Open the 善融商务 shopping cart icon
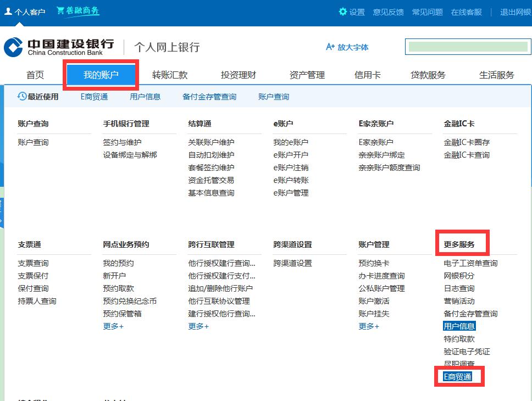This screenshot has height=401, width=532. click(x=60, y=10)
